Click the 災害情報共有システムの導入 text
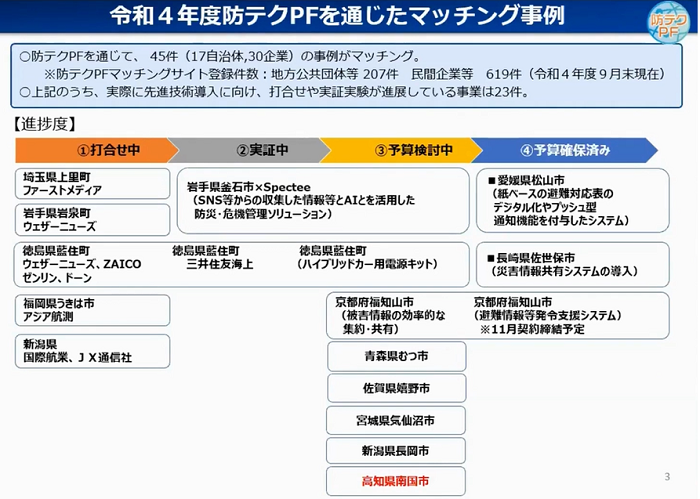This screenshot has width=700, height=499. pyautogui.click(x=564, y=271)
